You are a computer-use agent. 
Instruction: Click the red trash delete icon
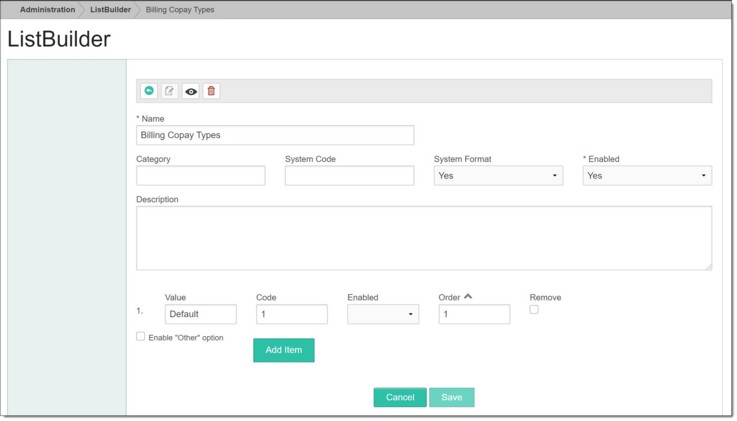point(211,91)
